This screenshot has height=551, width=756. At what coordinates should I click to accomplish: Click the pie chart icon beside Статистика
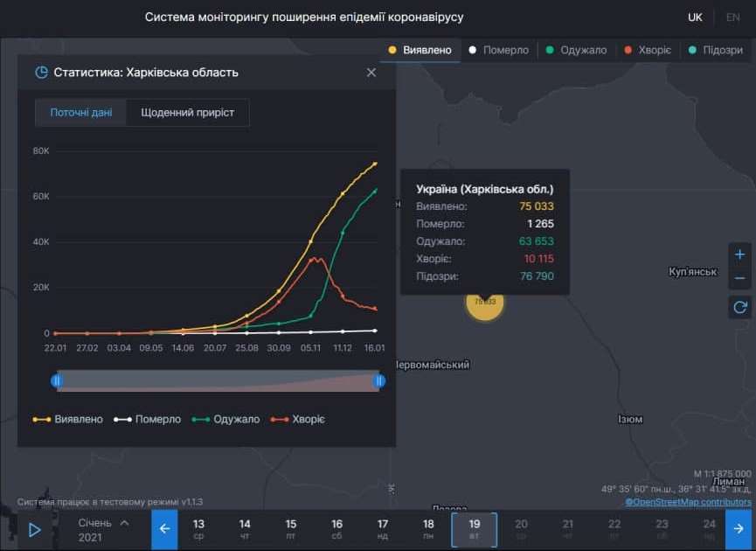coord(41,73)
